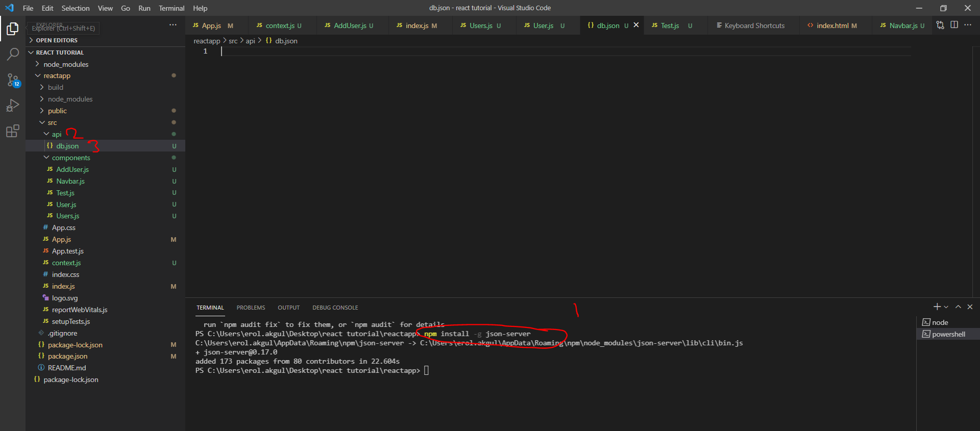Close the terminal panel

pyautogui.click(x=970, y=307)
